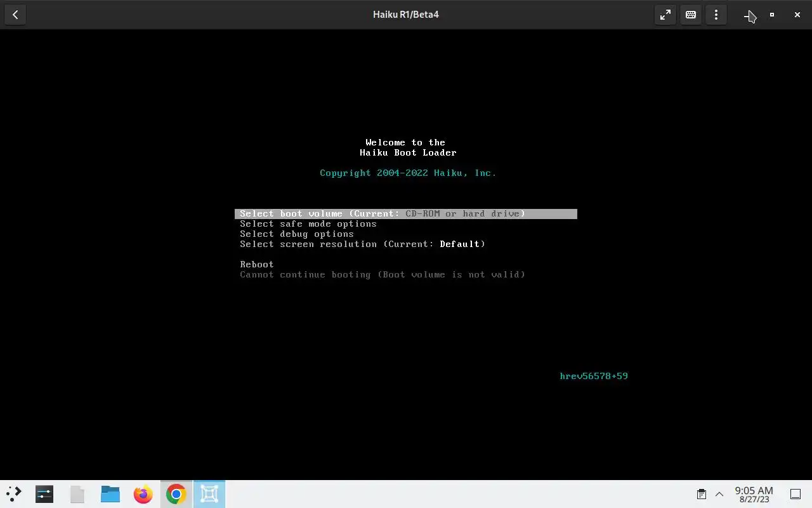Open the clock showing 9:05 AM
The height and width of the screenshot is (508, 812).
[754, 494]
